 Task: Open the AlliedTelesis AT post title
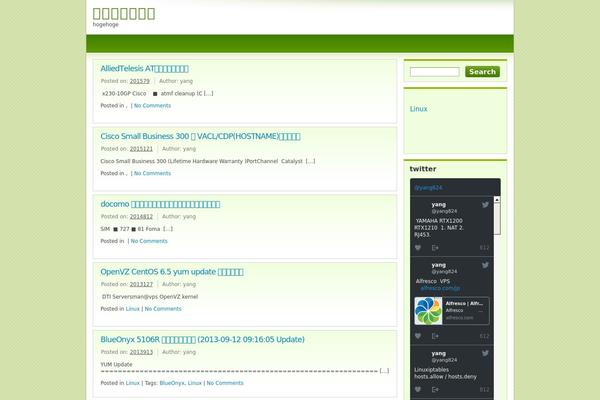click(x=144, y=69)
